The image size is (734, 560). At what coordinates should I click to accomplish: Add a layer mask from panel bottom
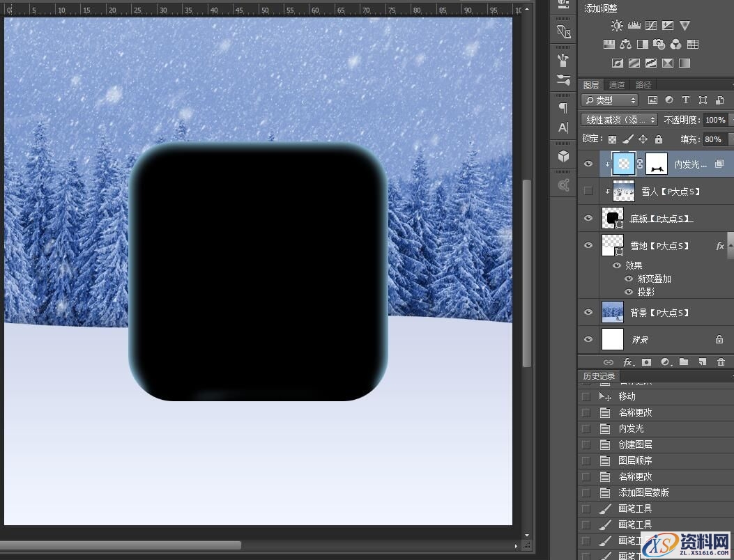646,362
